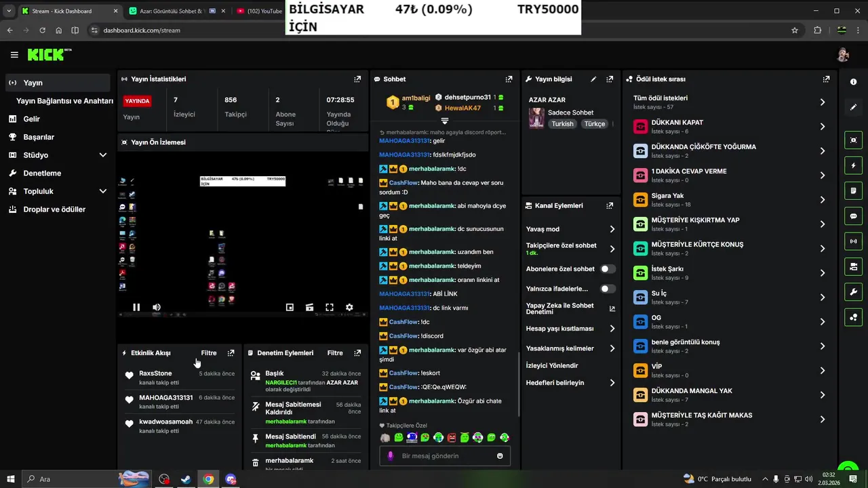
Task: Open Hesap yaşı kısıtlaması settings
Action: click(x=612, y=329)
